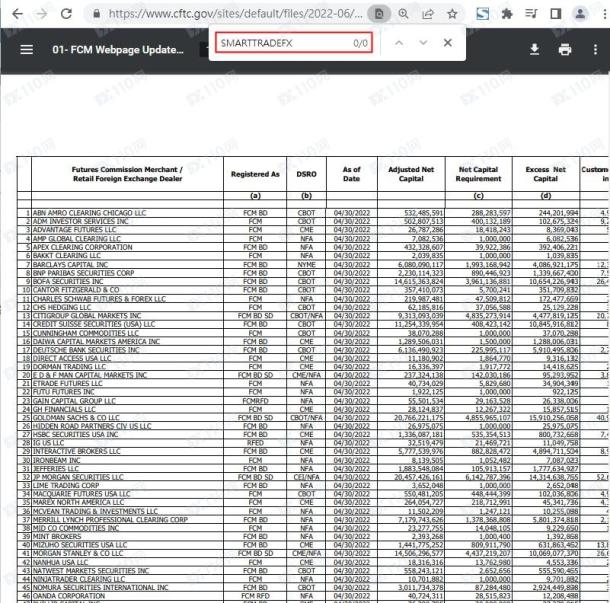Viewport: 610px width, 603px height.
Task: Jump to previous search result
Action: (399, 43)
